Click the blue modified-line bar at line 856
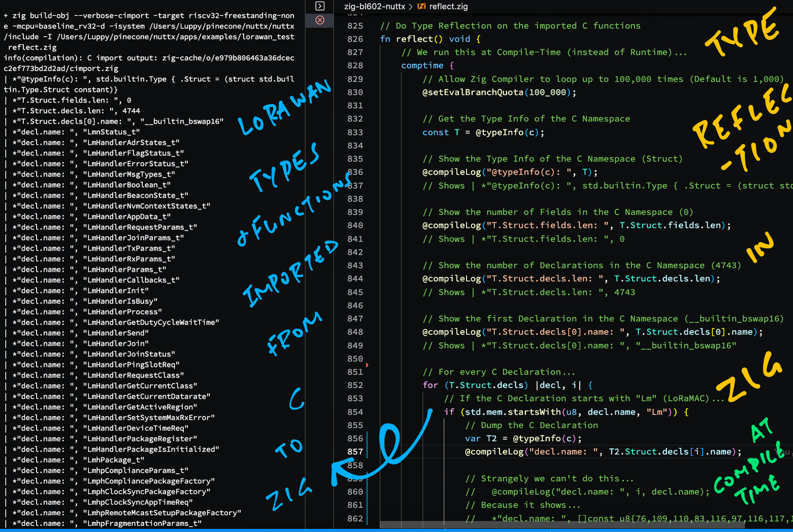793x532 pixels. (x=367, y=439)
